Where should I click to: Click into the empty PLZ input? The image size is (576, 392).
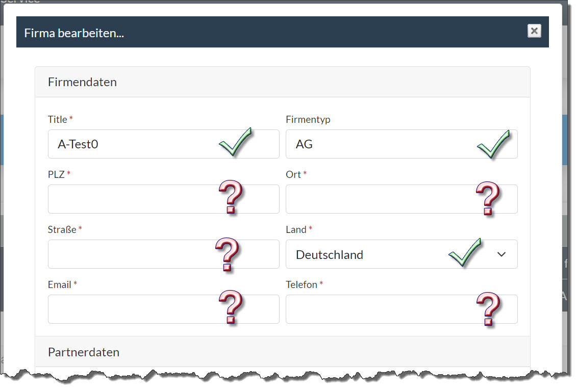(128, 199)
